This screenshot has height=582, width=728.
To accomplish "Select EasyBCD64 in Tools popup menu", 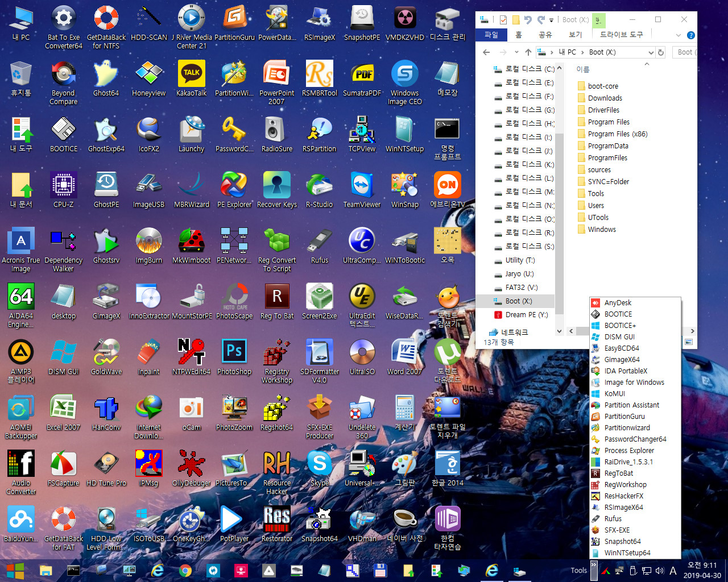I will pos(636,348).
